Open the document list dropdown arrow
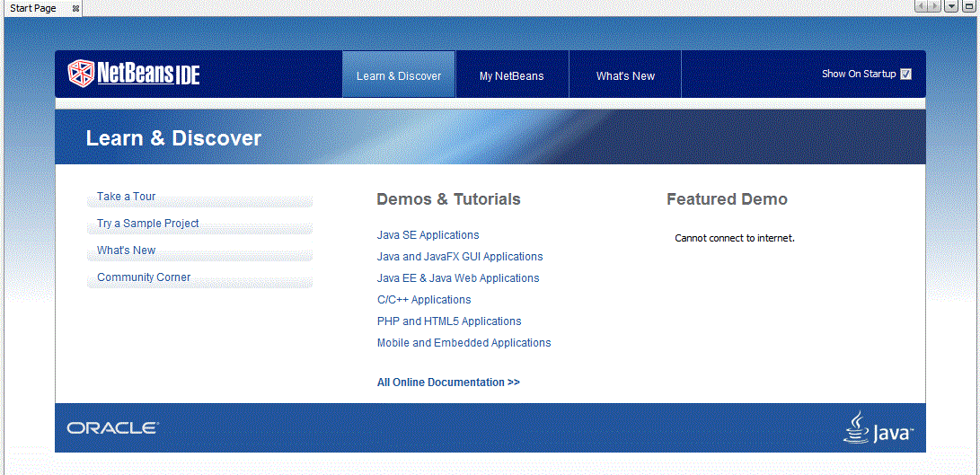 click(951, 6)
